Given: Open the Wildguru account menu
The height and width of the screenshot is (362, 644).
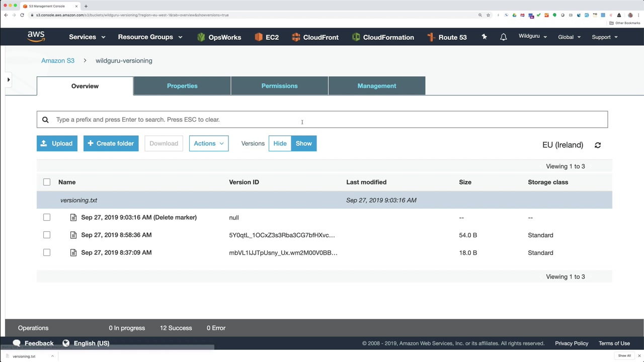Looking at the screenshot, I should 533,37.
